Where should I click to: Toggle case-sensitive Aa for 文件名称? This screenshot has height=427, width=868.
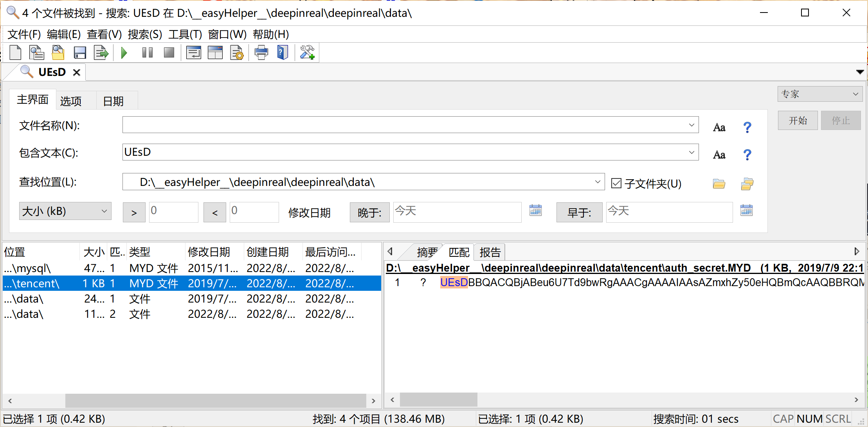pos(719,128)
